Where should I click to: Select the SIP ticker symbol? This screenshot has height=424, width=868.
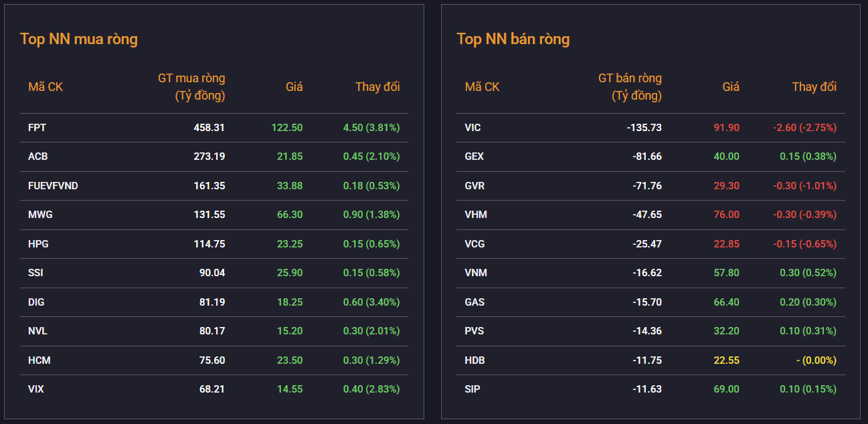(472, 389)
